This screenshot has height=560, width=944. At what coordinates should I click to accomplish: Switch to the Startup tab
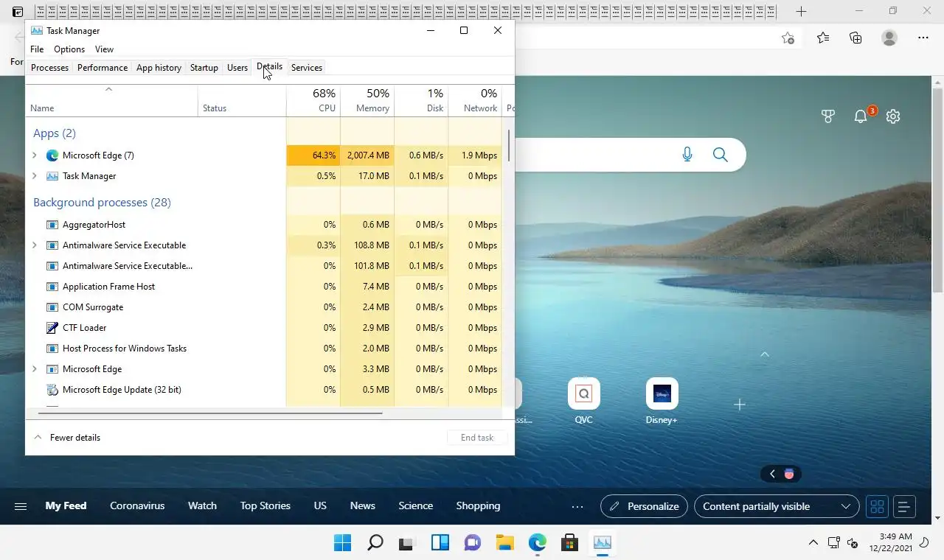204,68
